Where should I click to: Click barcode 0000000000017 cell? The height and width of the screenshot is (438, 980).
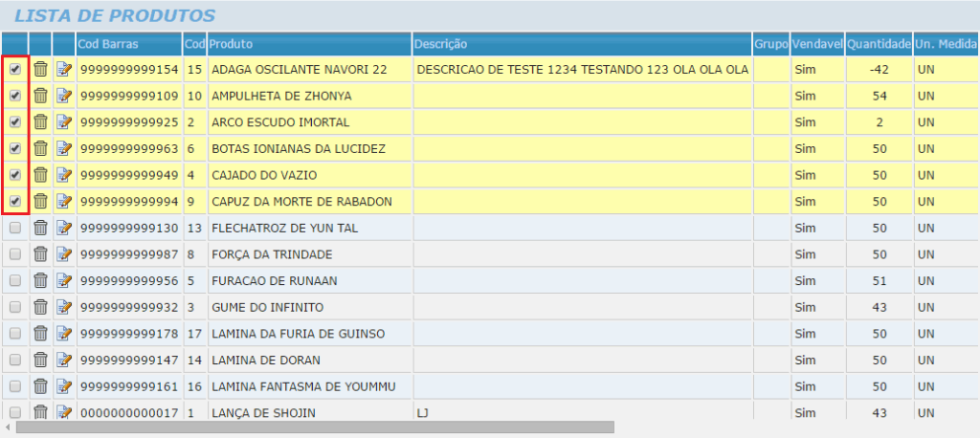tap(130, 412)
